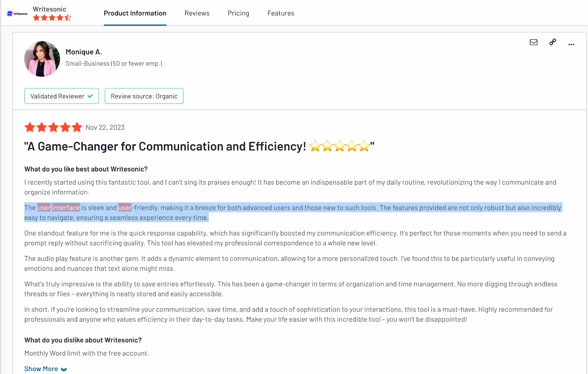Click the text Monthly Word limit with the free account.
The height and width of the screenshot is (374, 588).
87,353
